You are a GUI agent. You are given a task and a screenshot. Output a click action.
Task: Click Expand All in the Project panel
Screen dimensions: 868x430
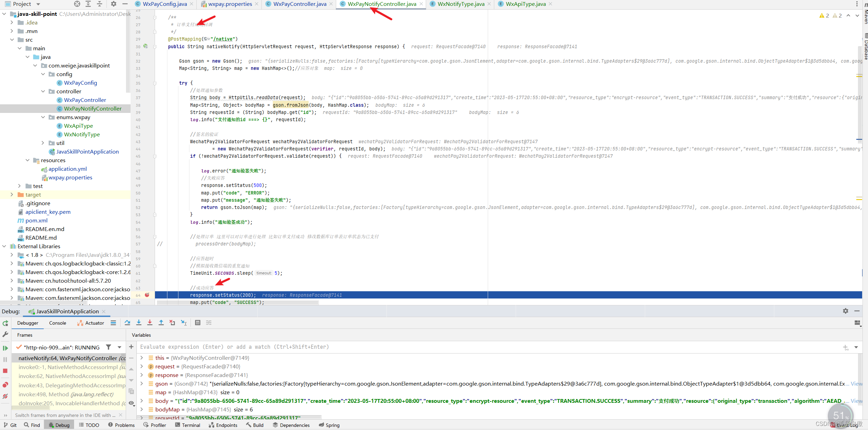pos(88,4)
